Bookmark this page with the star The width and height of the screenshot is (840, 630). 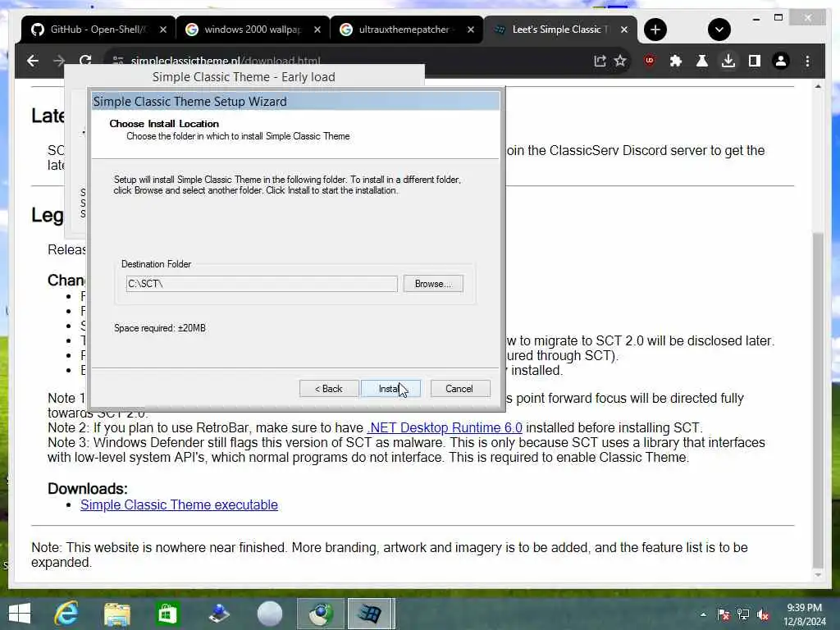620,61
